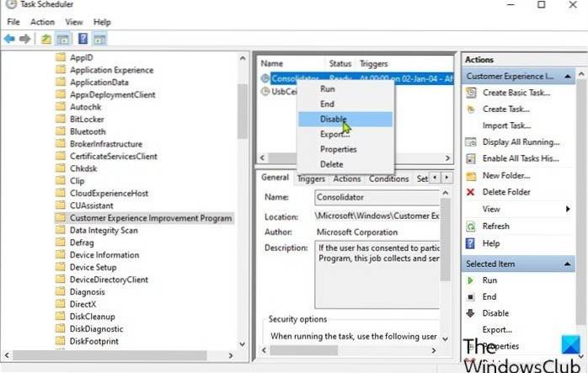Click the Defrag folder icon

coord(61,242)
